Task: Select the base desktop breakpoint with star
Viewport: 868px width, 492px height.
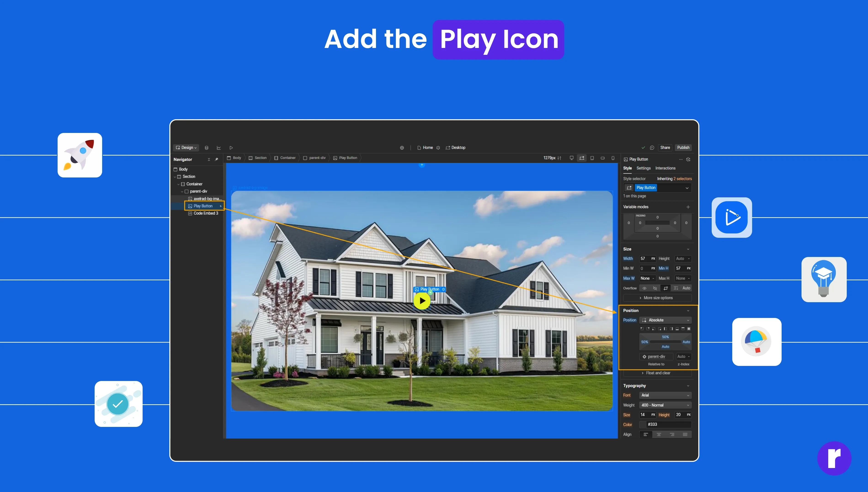Action: [582, 158]
